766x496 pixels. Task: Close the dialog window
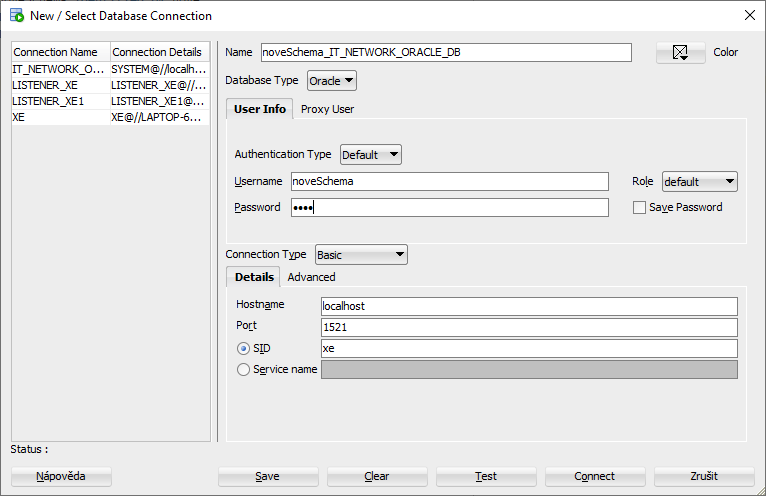coord(749,15)
